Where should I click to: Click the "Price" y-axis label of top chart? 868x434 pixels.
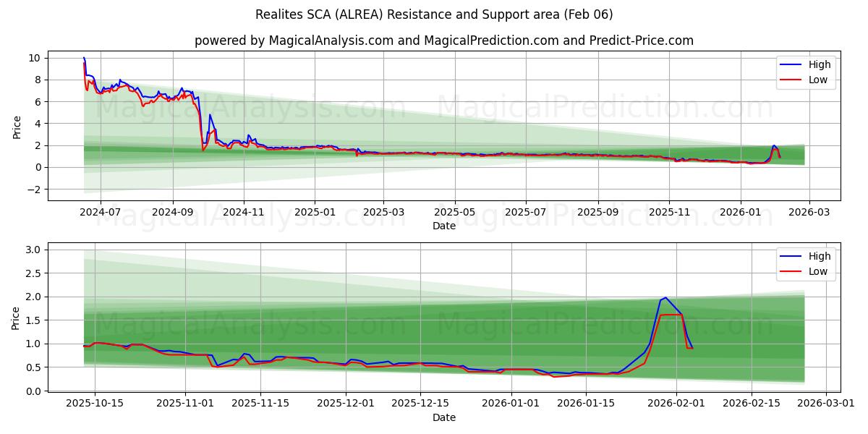(x=17, y=126)
